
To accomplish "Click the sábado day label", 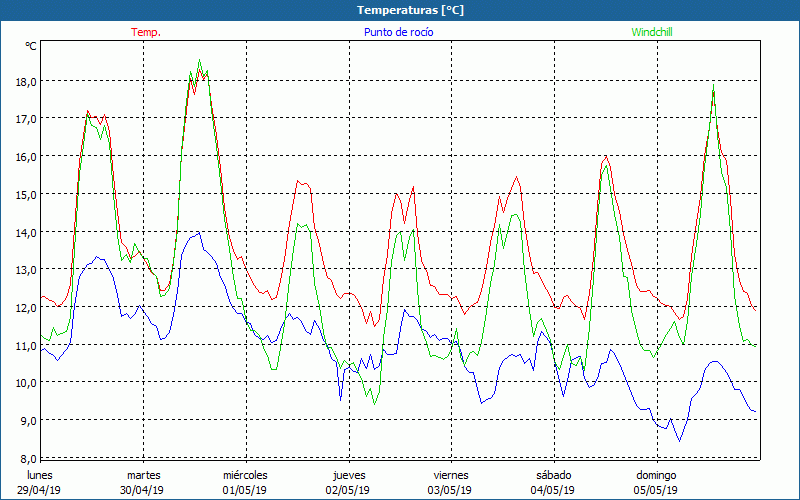I will pos(554,475).
